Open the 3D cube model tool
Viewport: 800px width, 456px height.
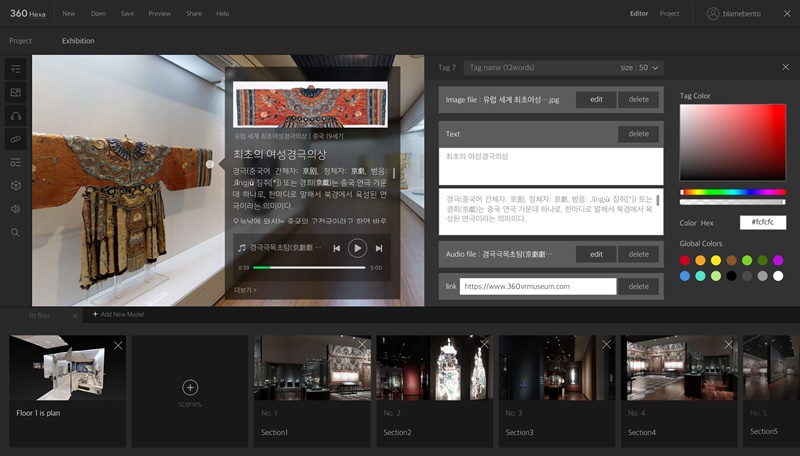coord(16,186)
